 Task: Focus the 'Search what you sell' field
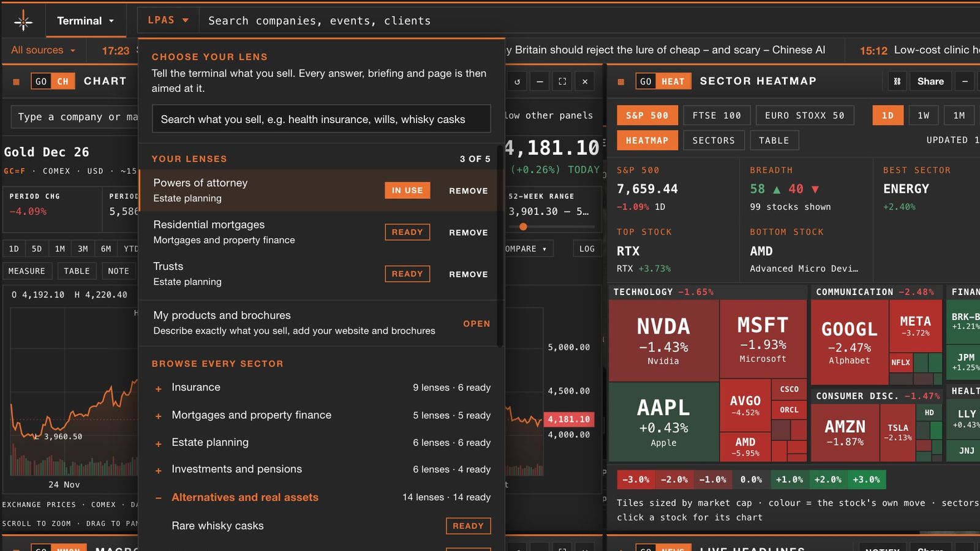point(321,119)
